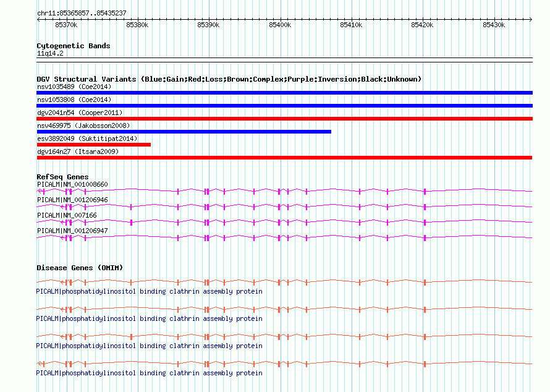The image size is (550, 392).
Task: Click the RefSeq Genes track title
Action: [x=62, y=177]
